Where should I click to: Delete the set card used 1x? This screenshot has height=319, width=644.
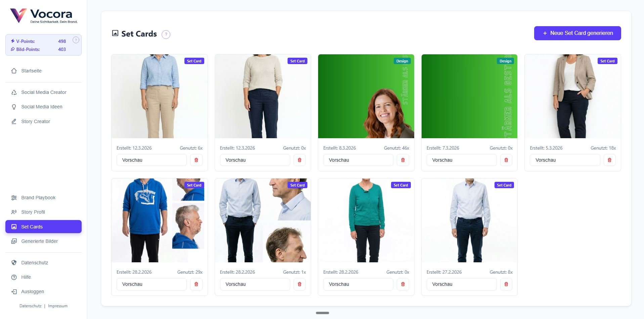tap(300, 284)
